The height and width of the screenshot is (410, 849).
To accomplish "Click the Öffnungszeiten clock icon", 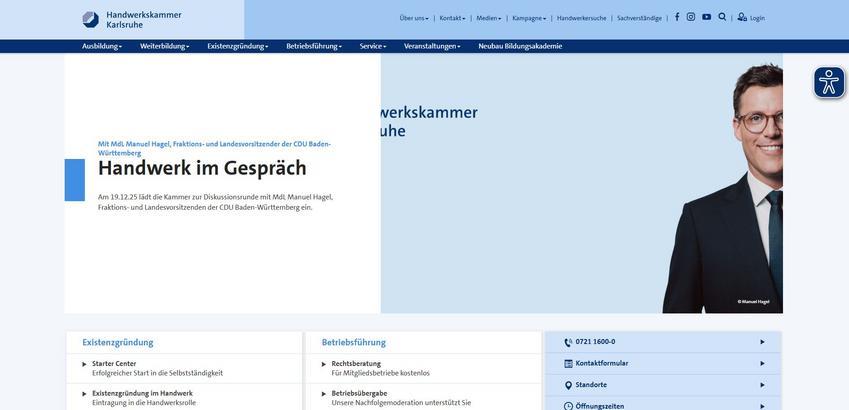I will pos(568,406).
